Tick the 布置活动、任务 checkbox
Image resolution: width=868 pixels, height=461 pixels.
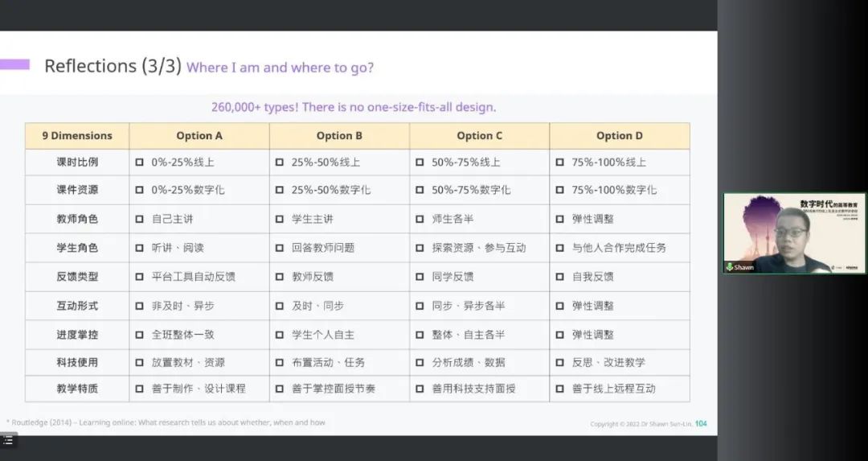pos(280,363)
